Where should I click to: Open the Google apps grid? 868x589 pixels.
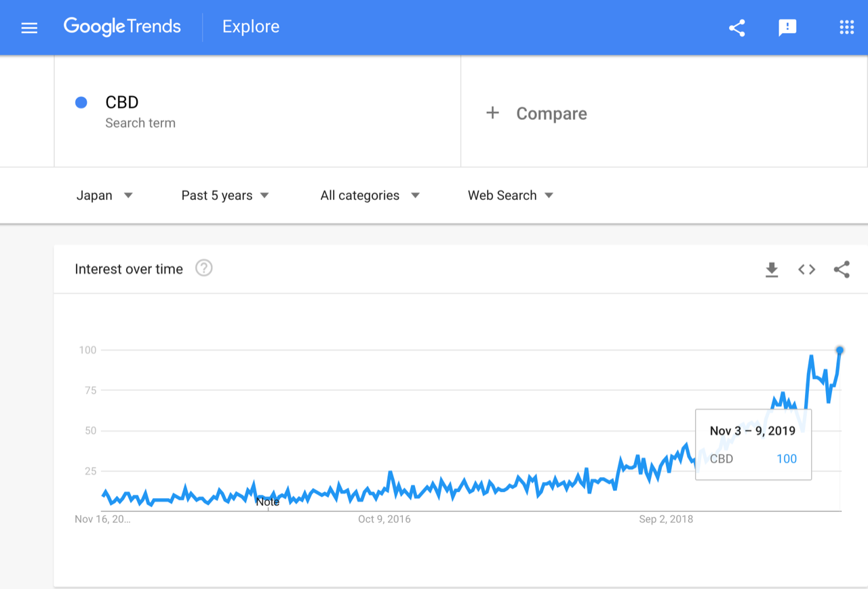(x=846, y=27)
